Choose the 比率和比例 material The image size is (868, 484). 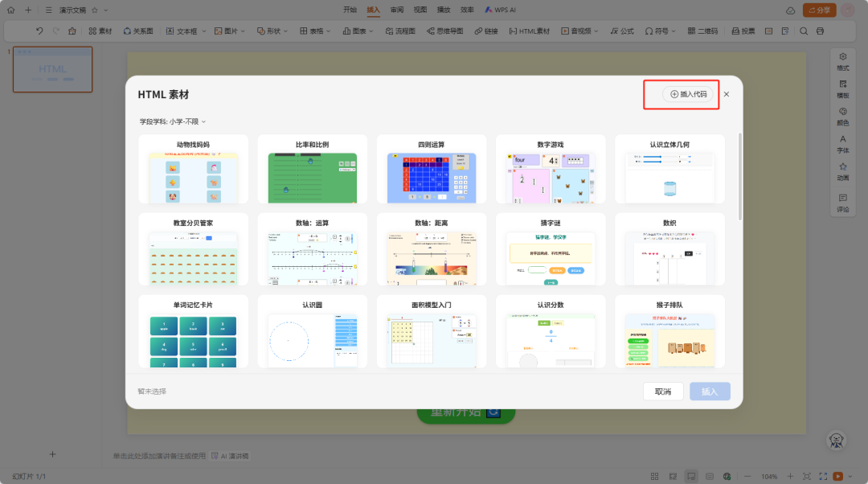coord(312,169)
